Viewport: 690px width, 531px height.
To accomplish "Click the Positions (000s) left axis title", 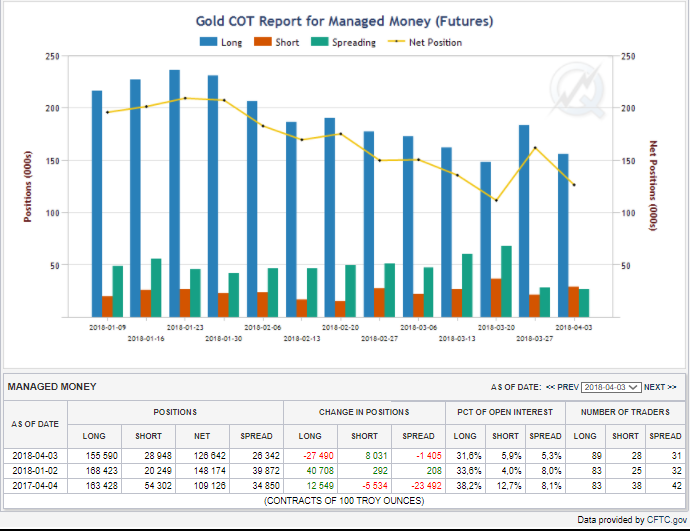I will (28, 187).
